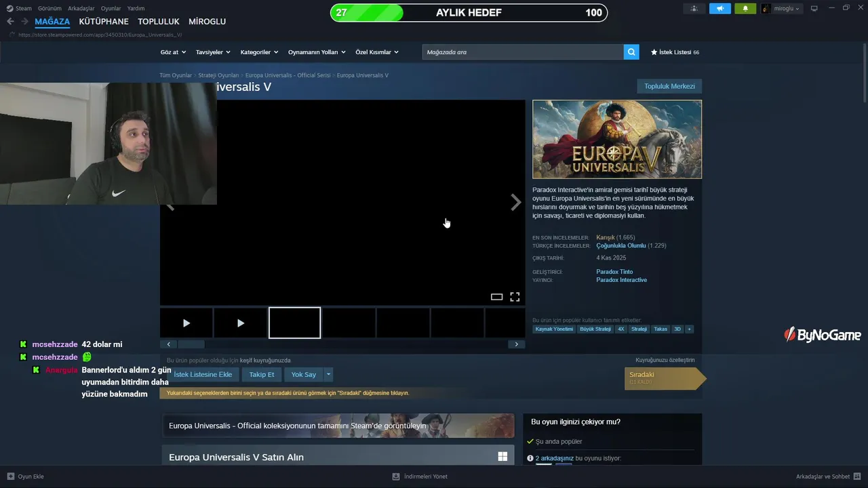Viewport: 868px width, 488px height.
Task: Open the 2 arkadaşınız link
Action: (x=555, y=458)
